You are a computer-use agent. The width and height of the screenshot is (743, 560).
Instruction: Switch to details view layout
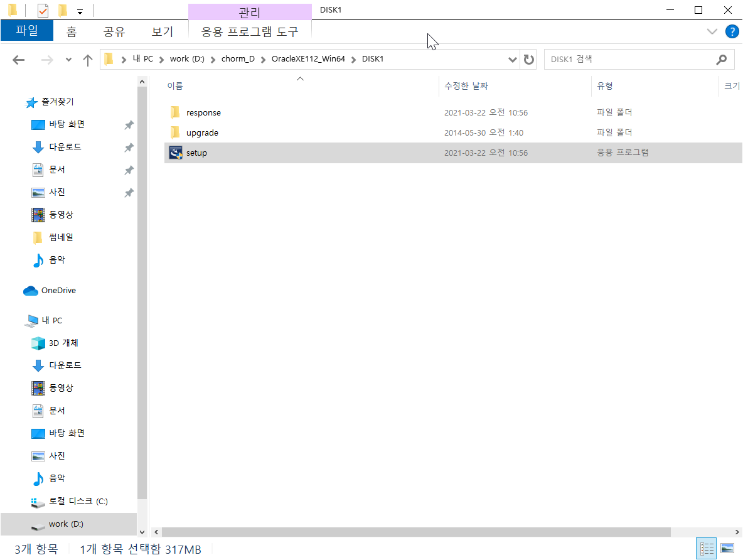click(x=706, y=549)
